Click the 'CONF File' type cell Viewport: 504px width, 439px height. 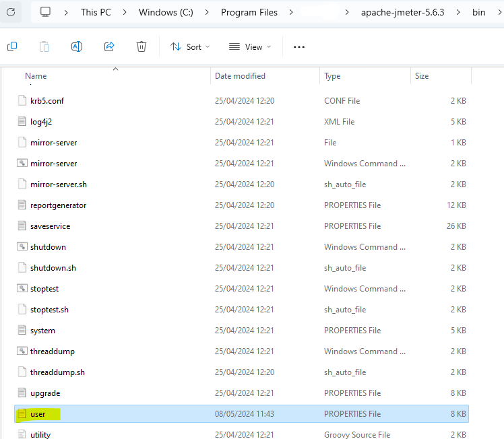coord(342,101)
